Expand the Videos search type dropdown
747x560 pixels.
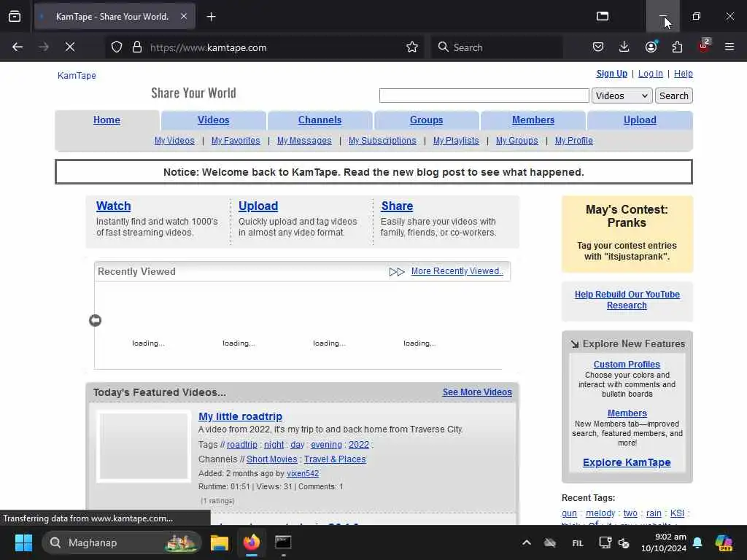[x=622, y=96]
